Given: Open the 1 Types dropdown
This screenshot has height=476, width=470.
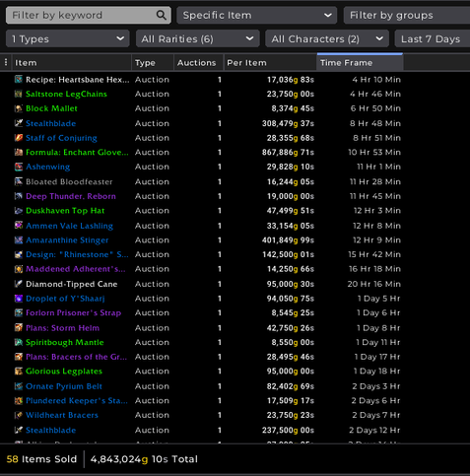Looking at the screenshot, I should (68, 39).
